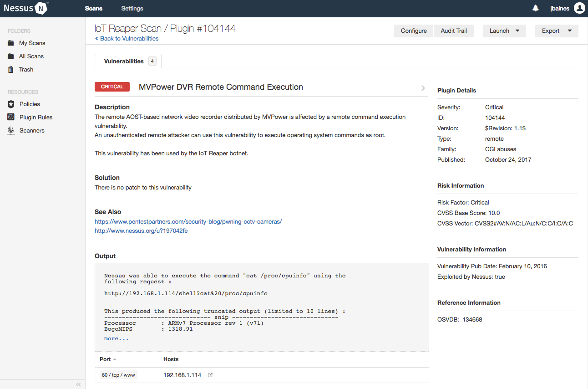The height and width of the screenshot is (389, 588).
Task: Click the Trash bin icon
Action: click(11, 69)
